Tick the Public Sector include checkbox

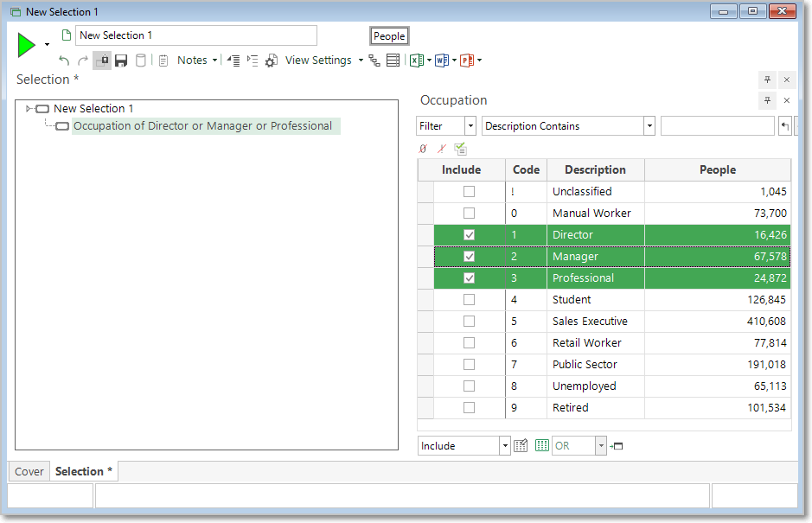point(470,365)
